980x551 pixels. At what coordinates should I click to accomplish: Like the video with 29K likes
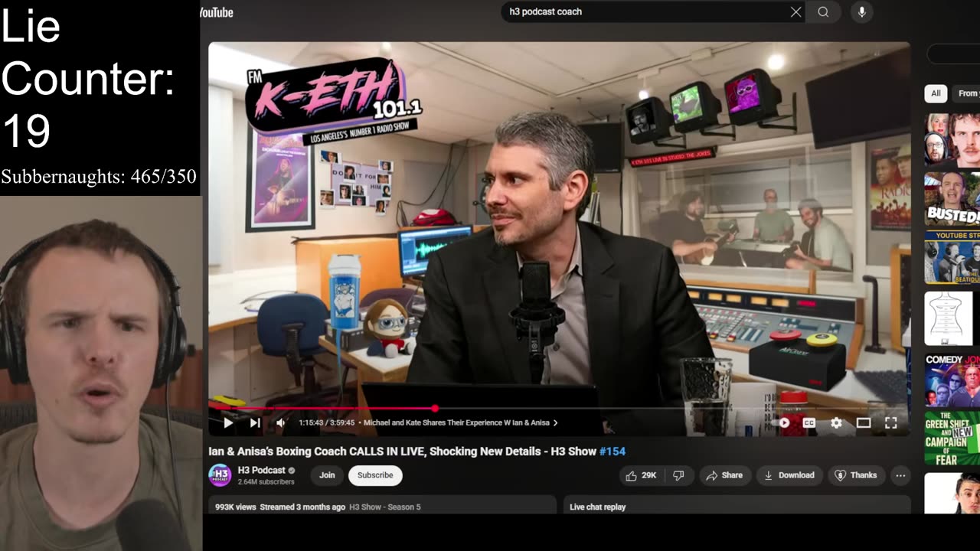click(641, 475)
